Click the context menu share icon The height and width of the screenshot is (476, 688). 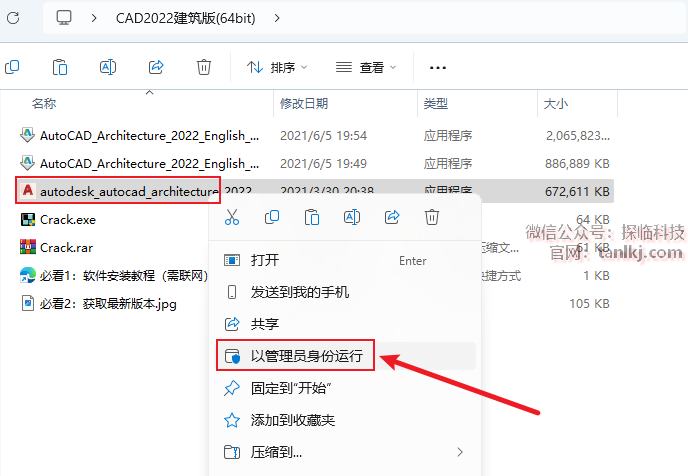[x=392, y=217]
